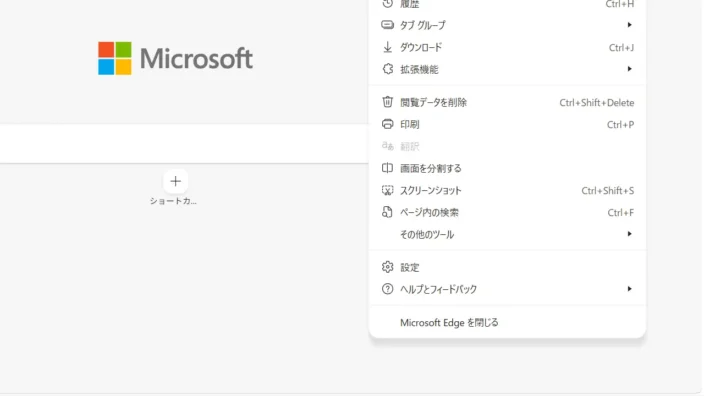Image resolution: width=704 pixels, height=396 pixels.
Task: Click the tab group icon
Action: [387, 25]
